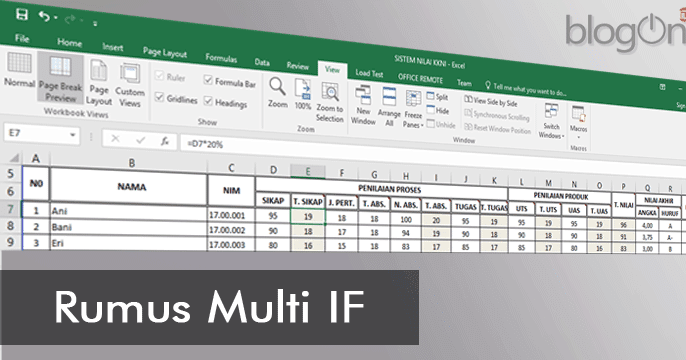Click the ANGKA value 4,00
Screen dimensions: 686x360
pyautogui.click(x=647, y=225)
